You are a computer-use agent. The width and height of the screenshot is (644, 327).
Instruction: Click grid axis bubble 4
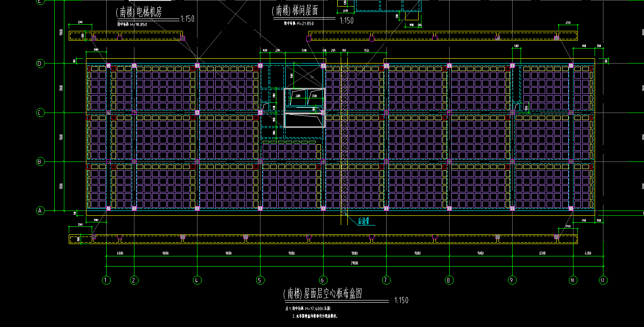pyautogui.click(x=197, y=280)
